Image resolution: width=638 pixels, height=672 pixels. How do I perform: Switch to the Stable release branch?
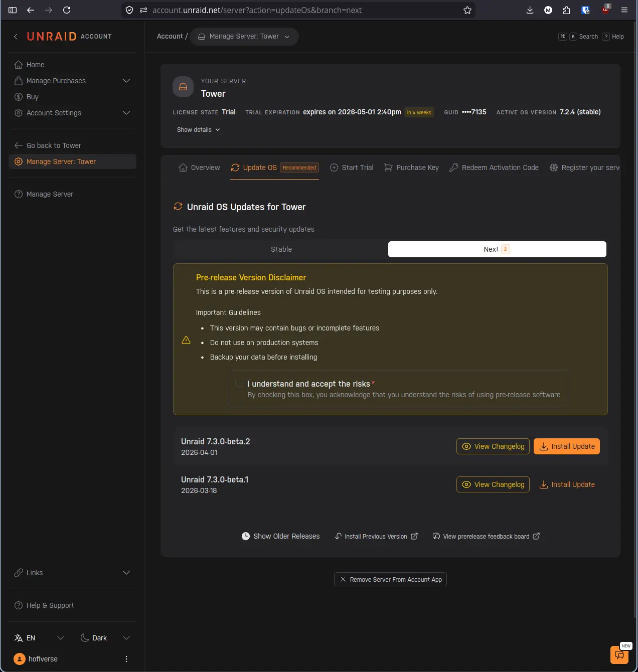[x=281, y=249]
